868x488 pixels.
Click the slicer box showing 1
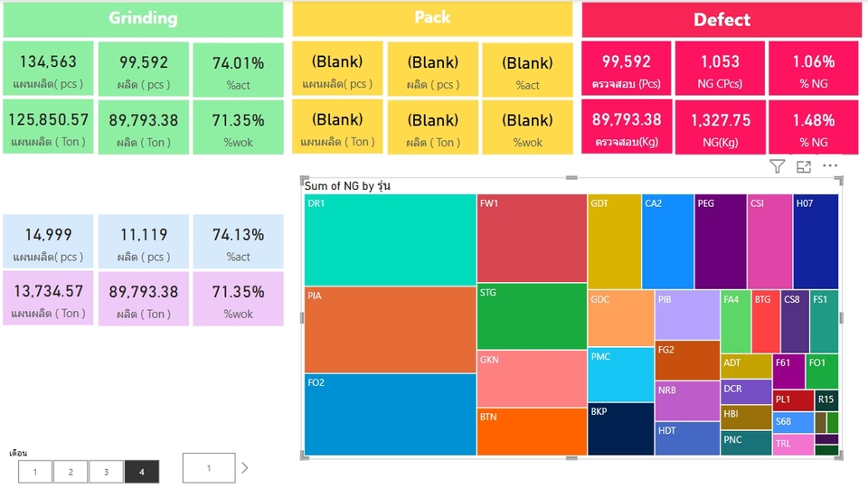coord(209,468)
